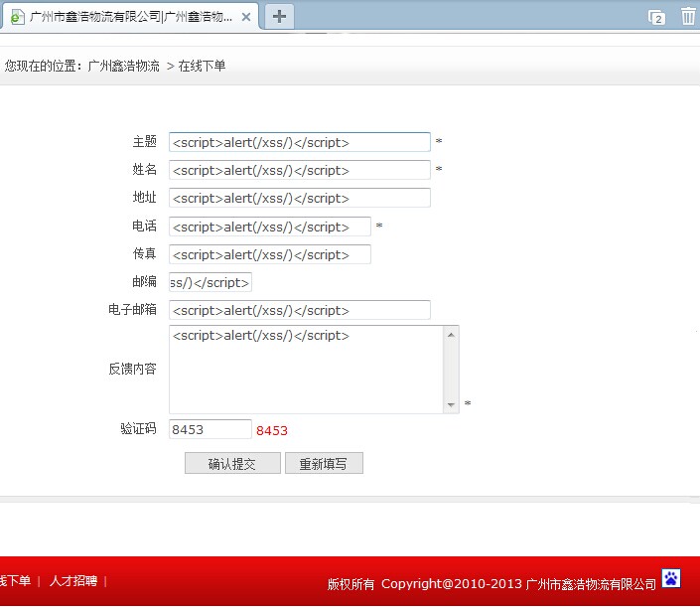Screen dimensions: 700x609
Task: Open a new browser tab
Action: [279, 17]
